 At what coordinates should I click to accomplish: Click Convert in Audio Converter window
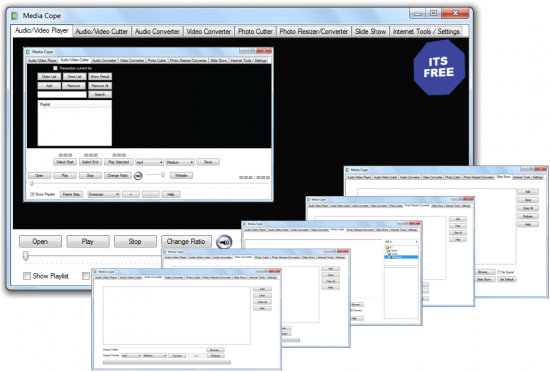pos(177,356)
